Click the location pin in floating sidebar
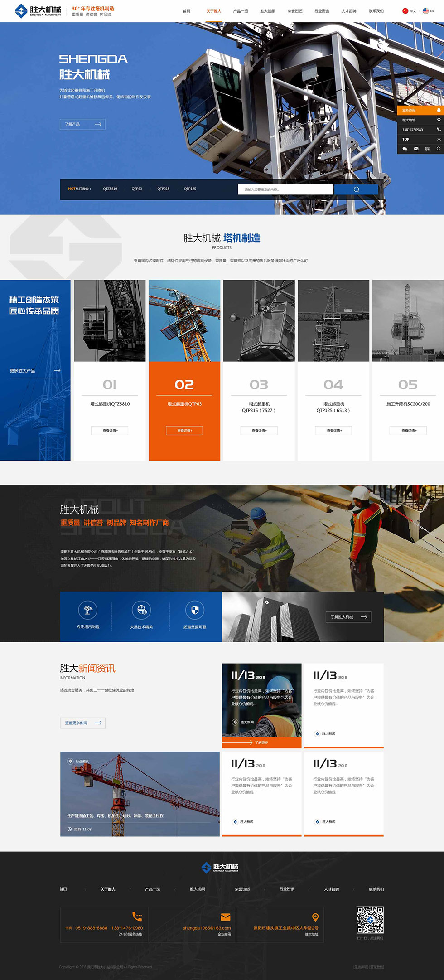This screenshot has width=444, height=980. (438, 120)
